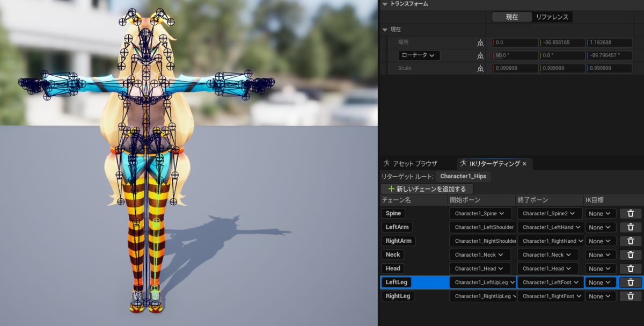
Task: Click the space icon beside the 場所 row
Action: coord(480,42)
